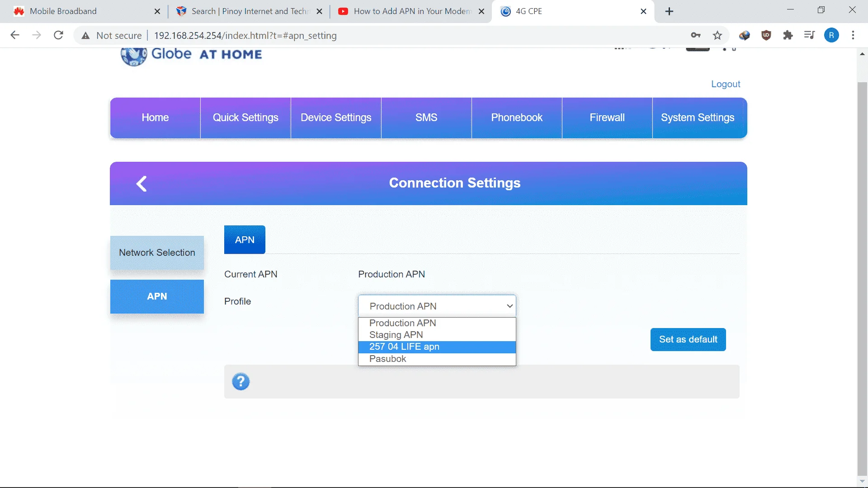Bookmark this page with the star icon
Viewport: 868px width, 488px height.
point(717,35)
